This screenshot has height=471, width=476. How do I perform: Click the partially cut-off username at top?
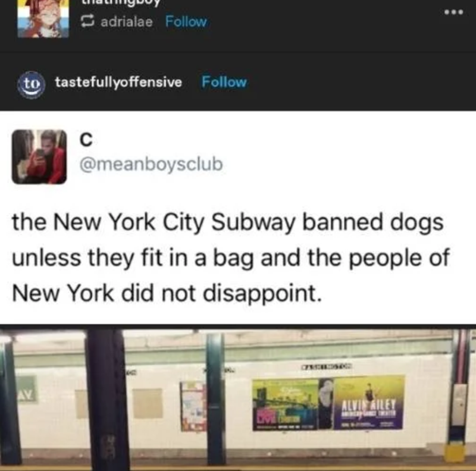pos(121,3)
